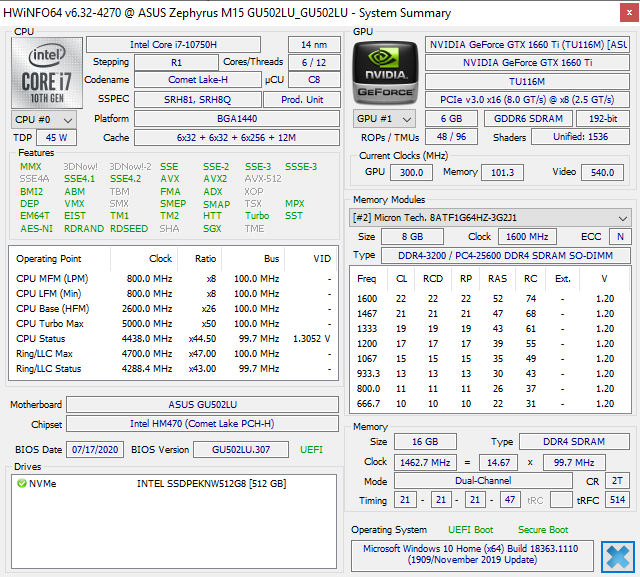Click the ECC N field
Screen dimensions: 640x577
(x=620, y=237)
